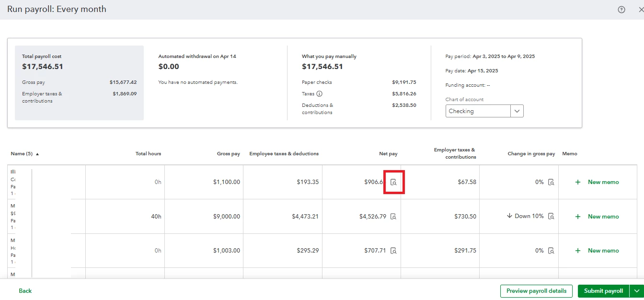Click employer taxes $730.50 cell
The width and height of the screenshot is (644, 300).
(x=465, y=217)
